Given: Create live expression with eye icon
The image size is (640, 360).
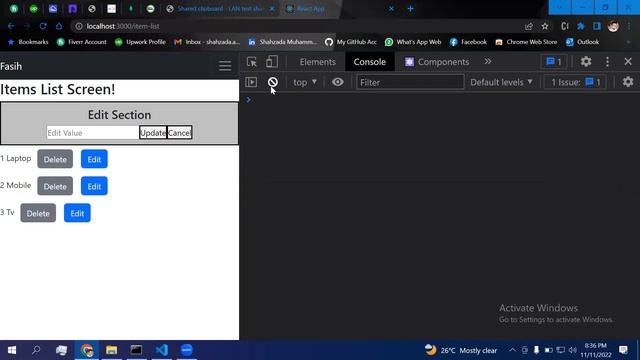Looking at the screenshot, I should pos(338,82).
